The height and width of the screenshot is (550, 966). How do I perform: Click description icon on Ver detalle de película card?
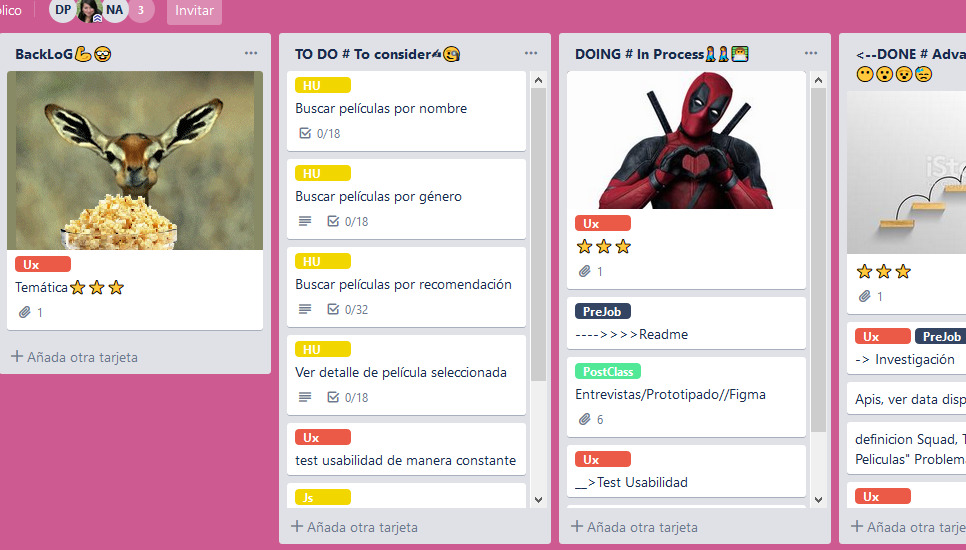(x=305, y=397)
